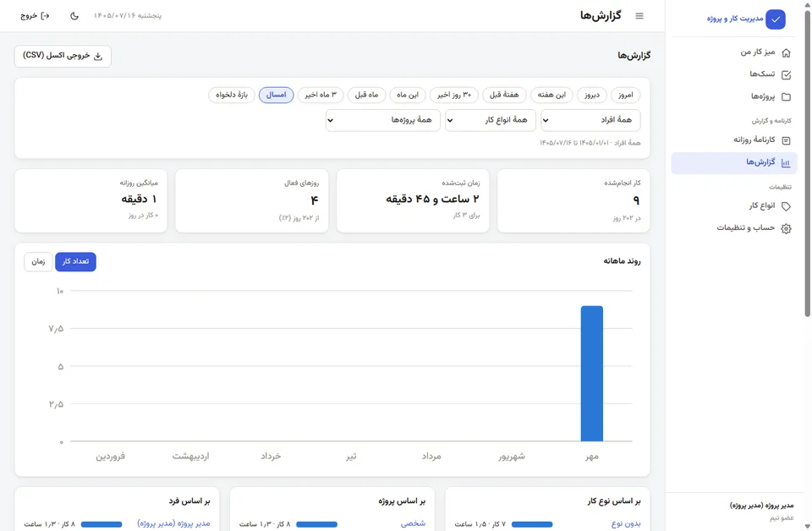The height and width of the screenshot is (531, 812).
Task: Click the بدون نوع progress bar
Action: [532, 524]
